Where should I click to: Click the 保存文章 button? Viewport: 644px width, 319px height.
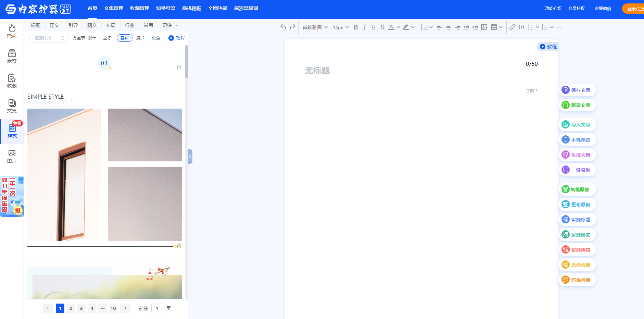577,90
